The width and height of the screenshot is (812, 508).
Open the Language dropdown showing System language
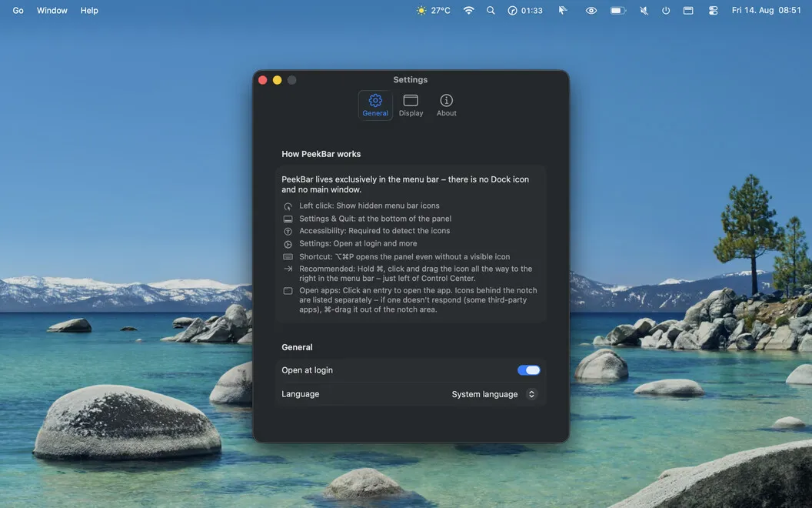[494, 394]
